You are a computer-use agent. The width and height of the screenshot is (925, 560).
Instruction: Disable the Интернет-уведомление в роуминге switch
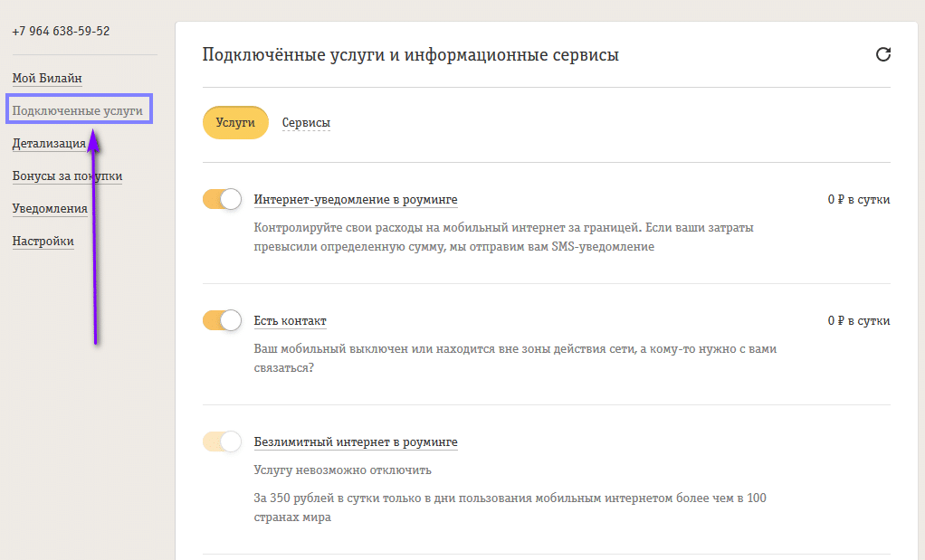[x=222, y=199]
